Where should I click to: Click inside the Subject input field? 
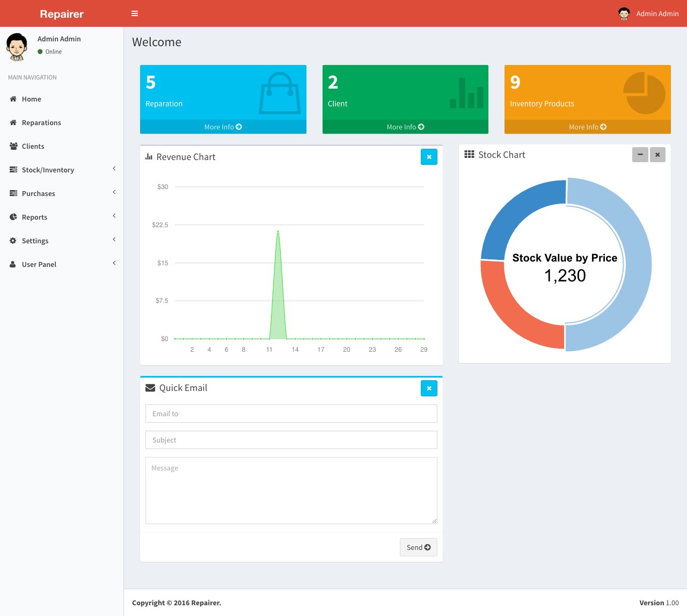(x=291, y=440)
